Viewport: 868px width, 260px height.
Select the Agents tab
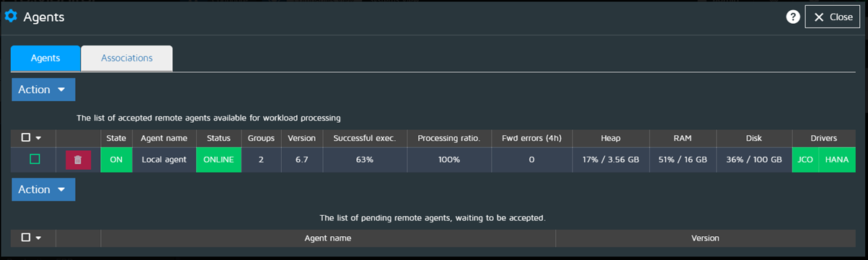45,58
